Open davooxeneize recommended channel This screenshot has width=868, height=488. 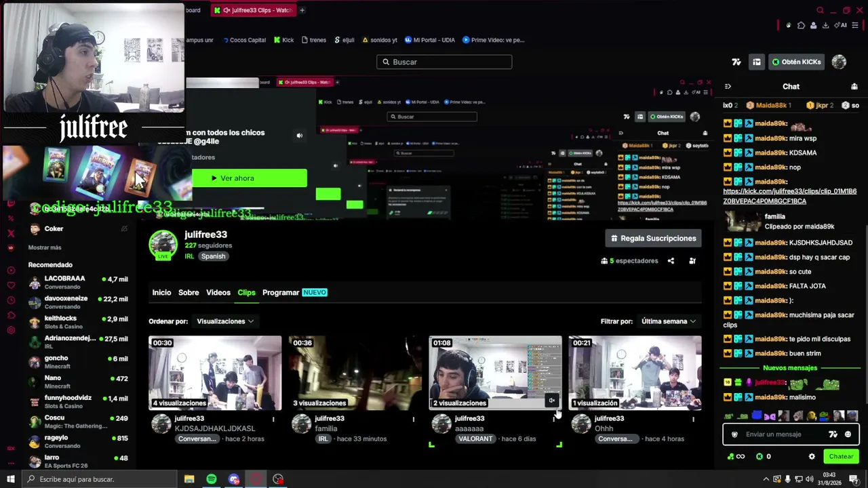pos(78,302)
